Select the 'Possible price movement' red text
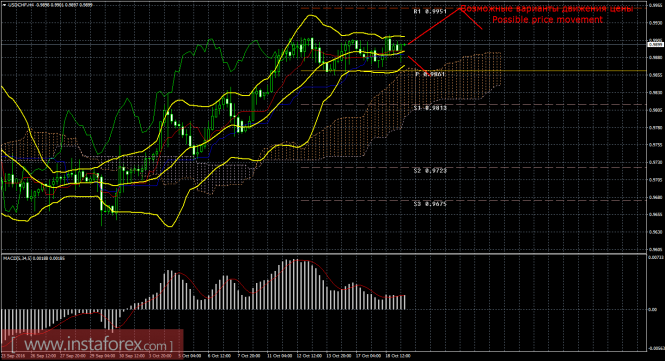Image resolution: width=665 pixels, height=361 pixels. pyautogui.click(x=547, y=20)
